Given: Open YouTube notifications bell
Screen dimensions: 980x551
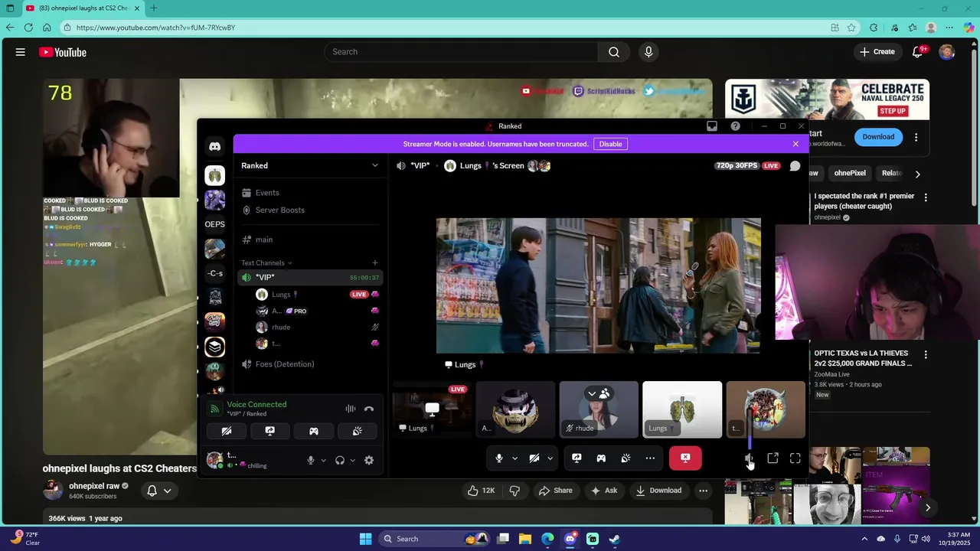Looking at the screenshot, I should (x=918, y=52).
